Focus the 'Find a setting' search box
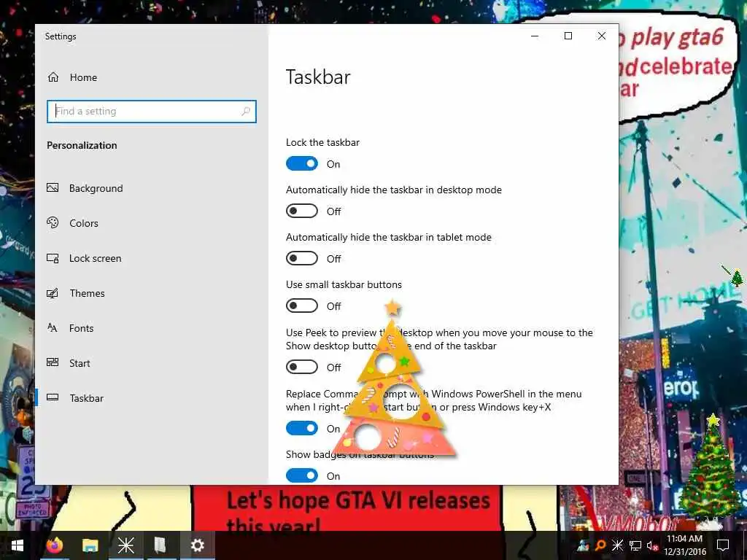The height and width of the screenshot is (560, 747). click(152, 112)
